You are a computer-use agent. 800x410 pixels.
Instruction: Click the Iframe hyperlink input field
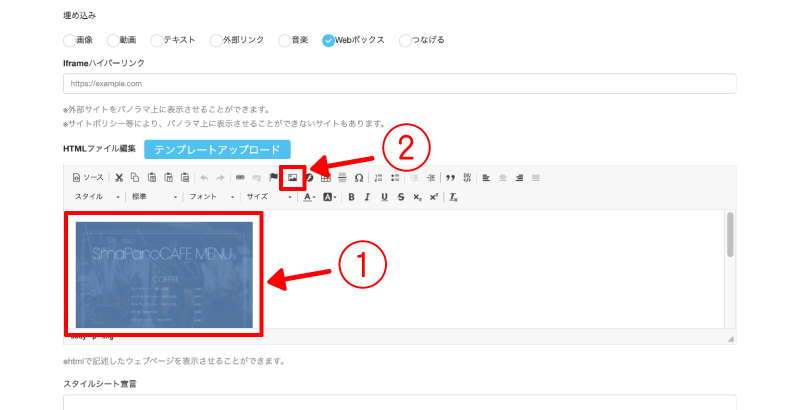click(399, 84)
